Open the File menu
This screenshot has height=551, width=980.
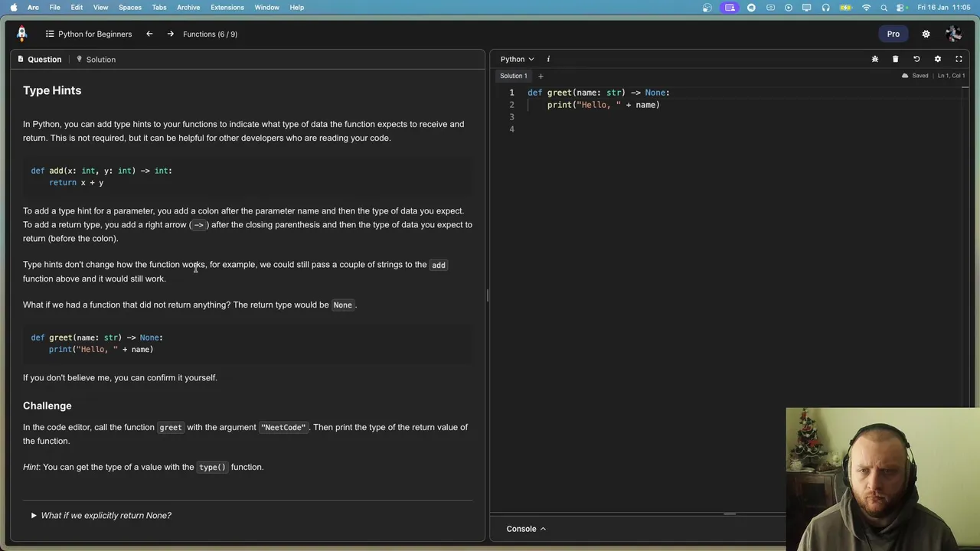pyautogui.click(x=55, y=7)
